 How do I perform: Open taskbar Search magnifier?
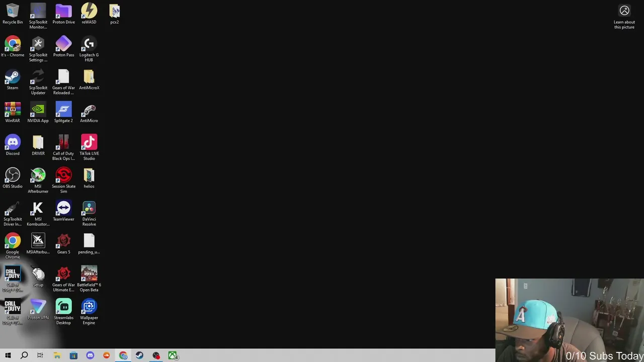24,355
